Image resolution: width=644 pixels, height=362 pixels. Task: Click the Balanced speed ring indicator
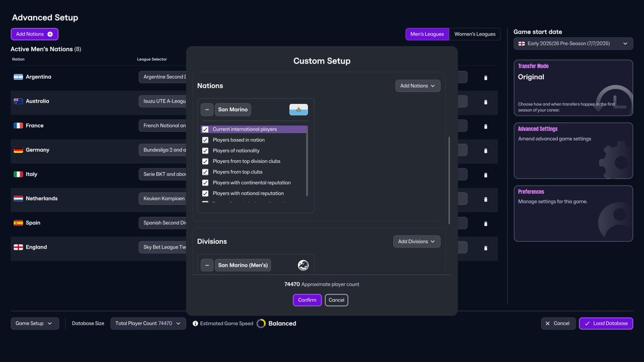pyautogui.click(x=261, y=323)
